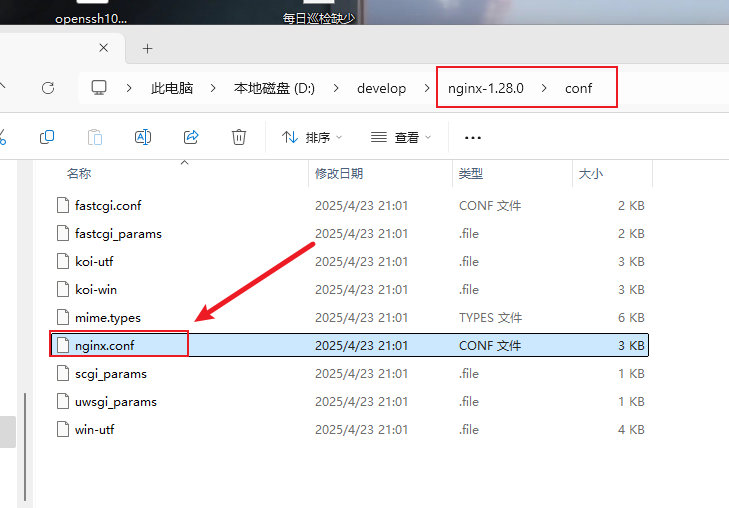Close the current Explorer tab
Viewport: 729px width, 508px height.
pos(104,48)
